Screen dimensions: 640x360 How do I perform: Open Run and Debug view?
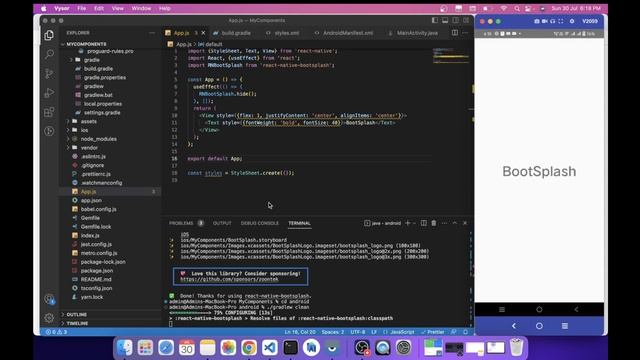[49, 93]
